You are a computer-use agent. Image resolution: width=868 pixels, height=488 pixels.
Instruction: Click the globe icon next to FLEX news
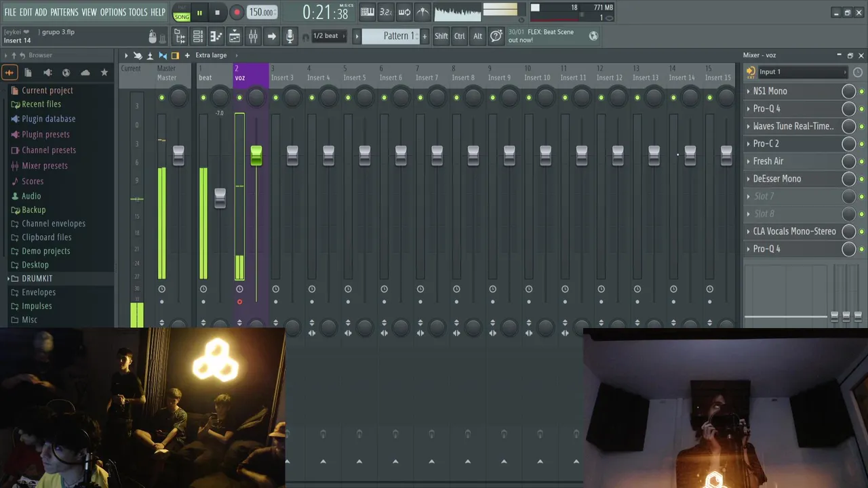pyautogui.click(x=593, y=36)
